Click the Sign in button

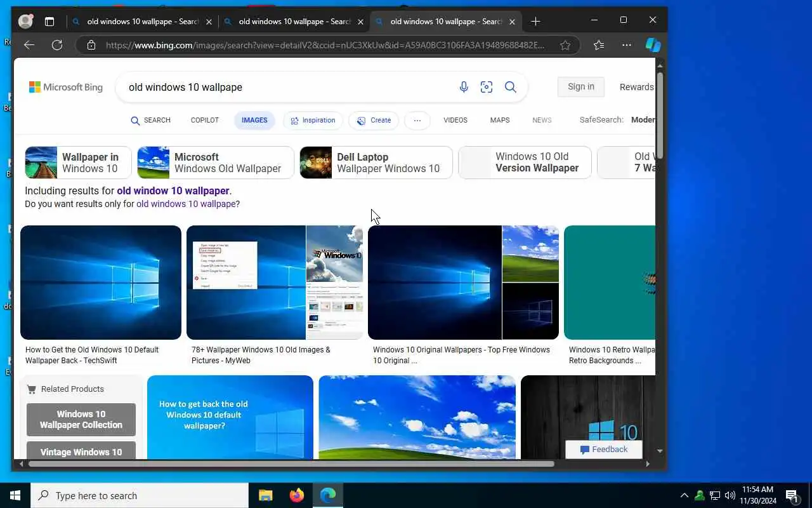(581, 87)
